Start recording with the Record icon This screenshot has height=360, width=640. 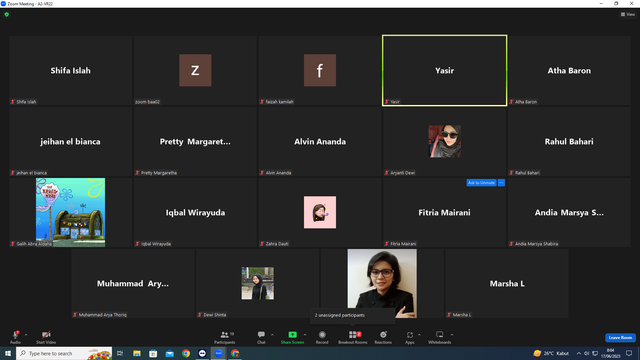tap(322, 337)
